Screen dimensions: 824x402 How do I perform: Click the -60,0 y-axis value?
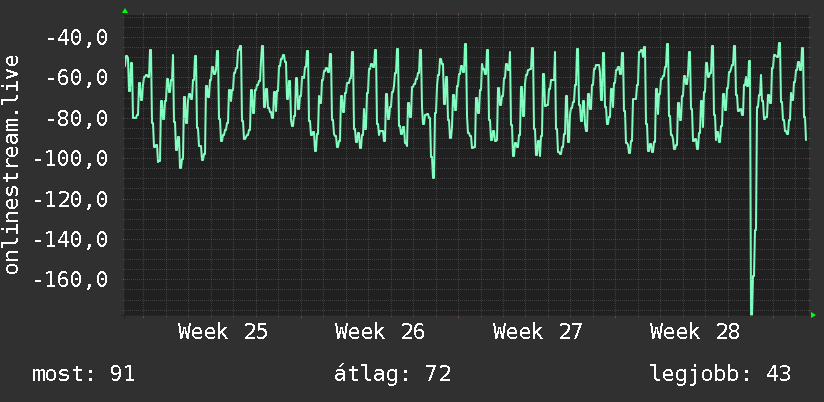pos(77,78)
